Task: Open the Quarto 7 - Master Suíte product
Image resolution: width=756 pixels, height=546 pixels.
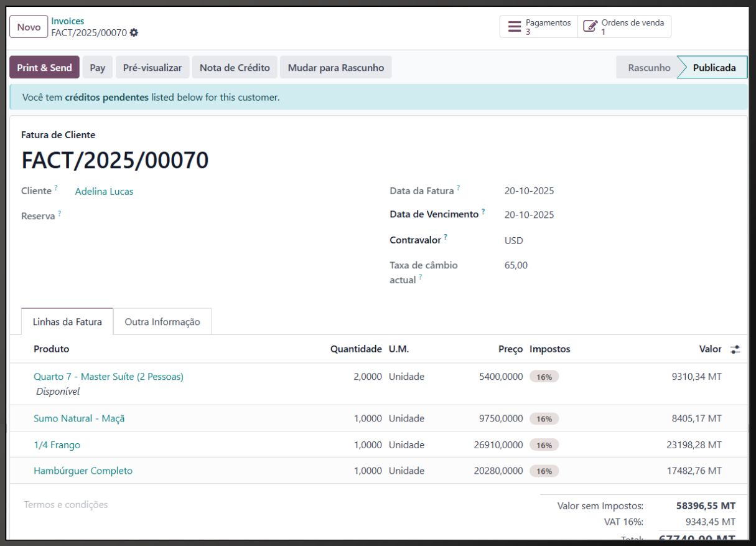Action: [x=108, y=377]
